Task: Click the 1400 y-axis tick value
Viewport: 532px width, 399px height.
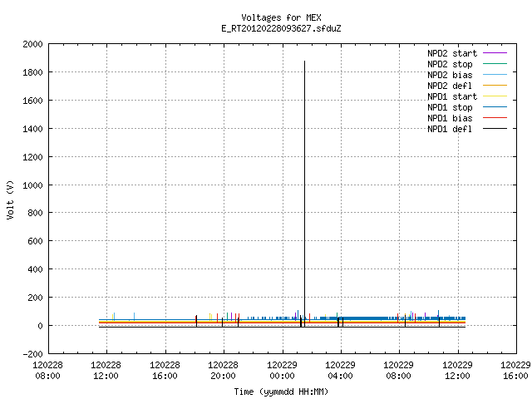Action: (x=32, y=129)
